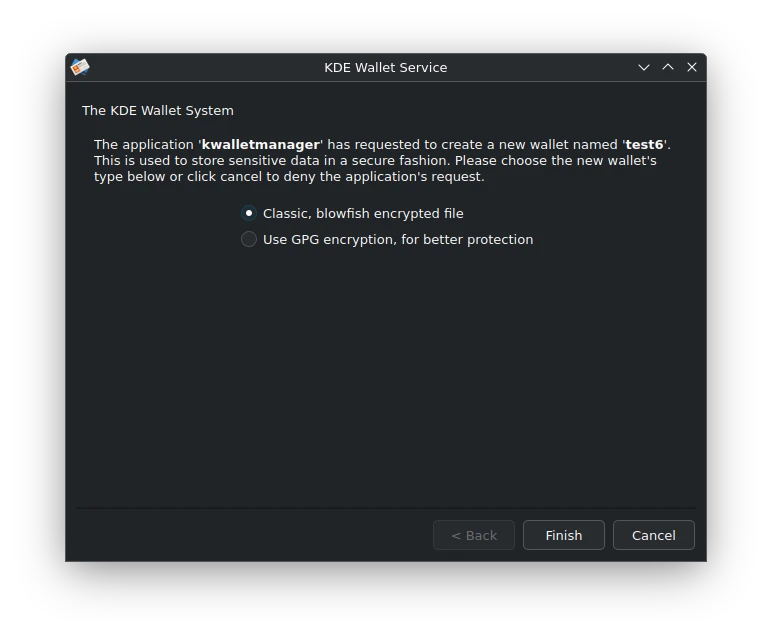
Task: Click the wallet app icon in title bar
Action: click(x=80, y=67)
